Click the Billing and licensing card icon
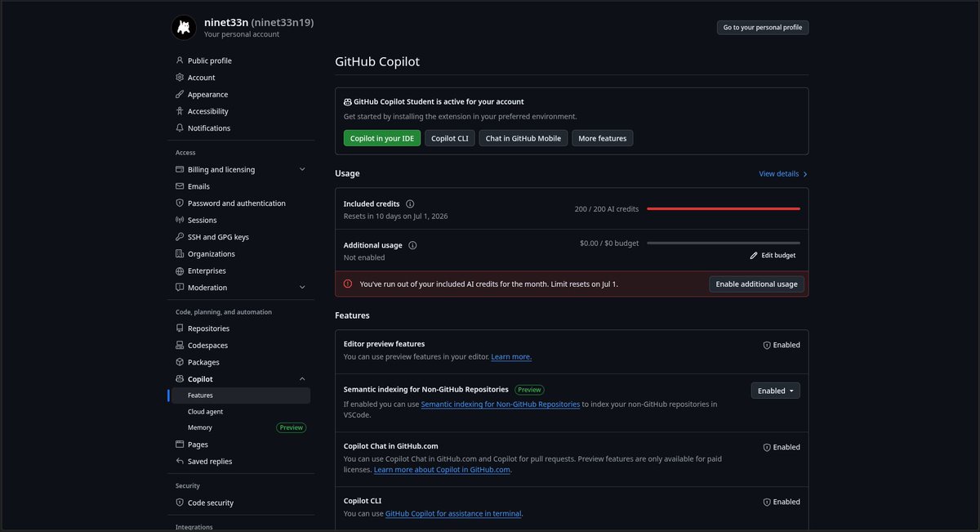 180,169
